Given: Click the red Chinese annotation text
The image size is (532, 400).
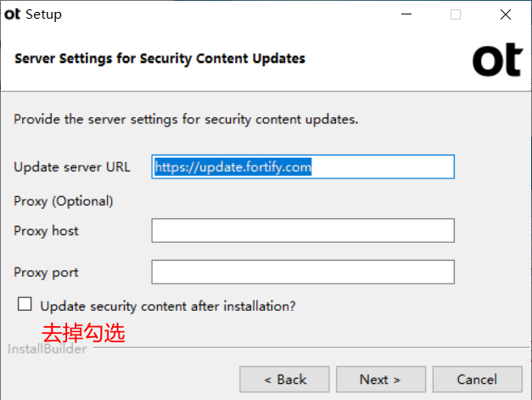Looking at the screenshot, I should click(x=83, y=333).
